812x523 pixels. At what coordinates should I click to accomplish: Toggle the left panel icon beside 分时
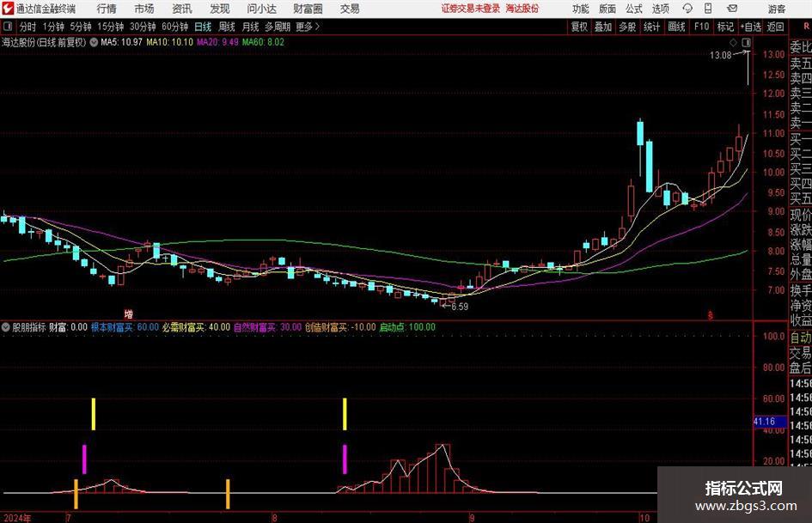[x=7, y=27]
